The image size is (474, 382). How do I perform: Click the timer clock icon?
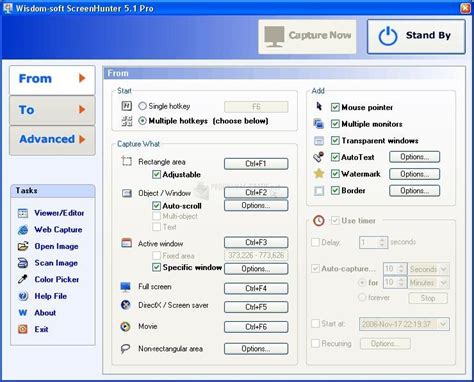point(319,220)
